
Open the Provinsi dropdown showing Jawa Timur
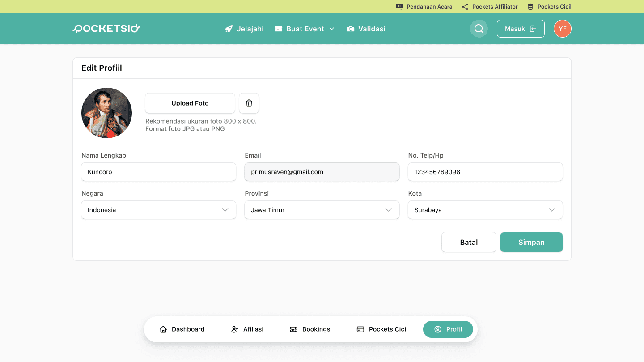(x=322, y=210)
